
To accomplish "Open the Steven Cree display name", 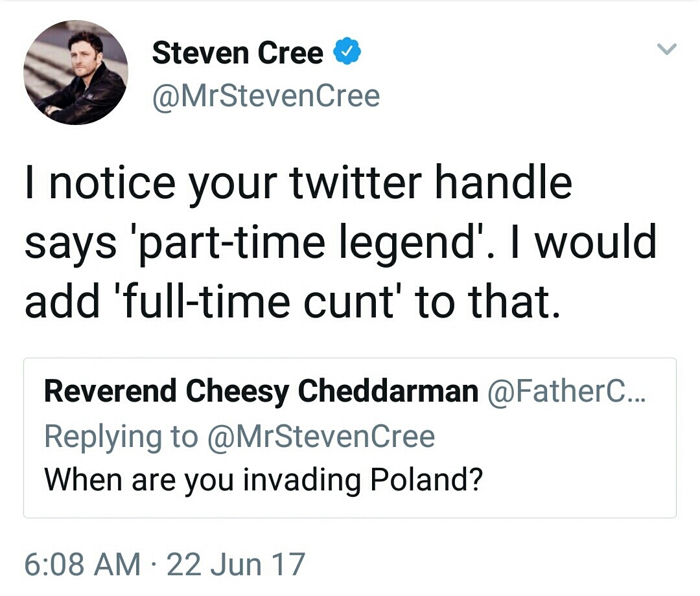I will [x=237, y=52].
